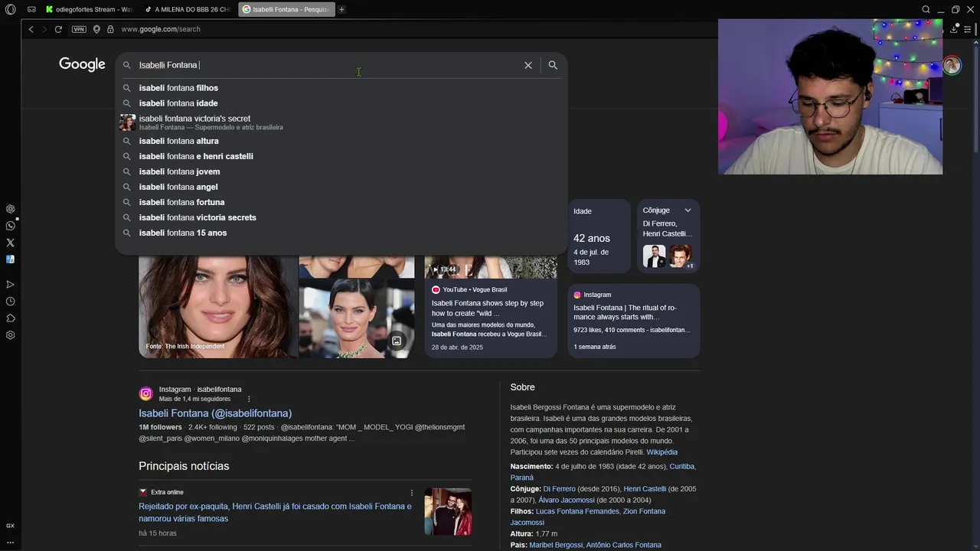The height and width of the screenshot is (551, 980).
Task: Pick suggestion isabeli fontana e henri castelli
Action: (341, 156)
